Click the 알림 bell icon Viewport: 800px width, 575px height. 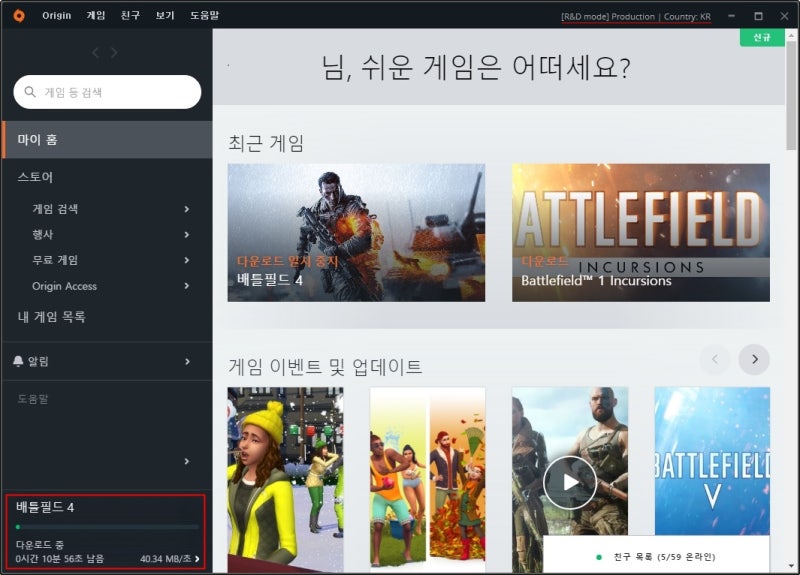pos(18,361)
